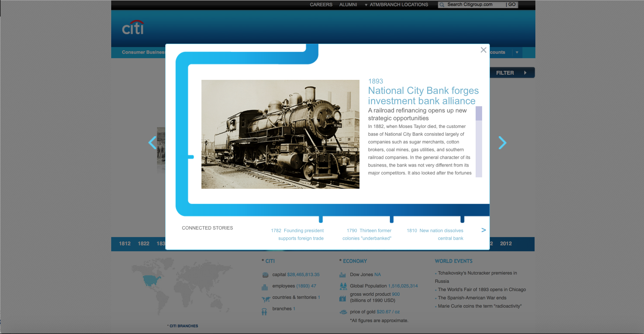Viewport: 644px width, 334px height.
Task: Click Global Population value 1,516,025,314
Action: click(403, 286)
